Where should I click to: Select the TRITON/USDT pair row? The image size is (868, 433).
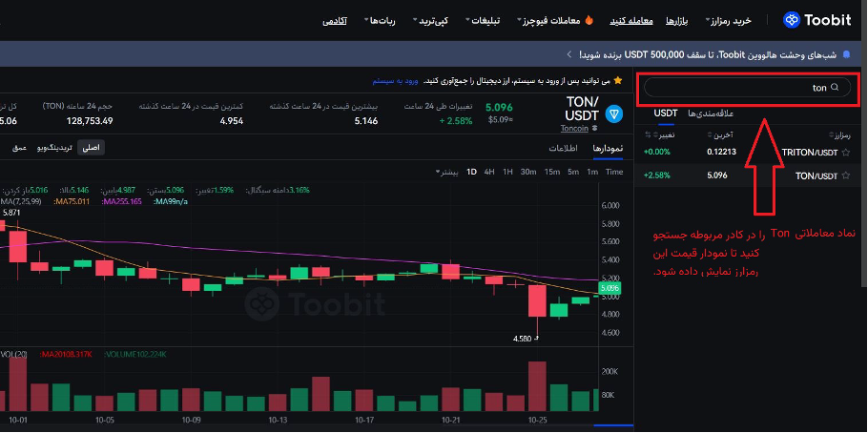(x=749, y=152)
